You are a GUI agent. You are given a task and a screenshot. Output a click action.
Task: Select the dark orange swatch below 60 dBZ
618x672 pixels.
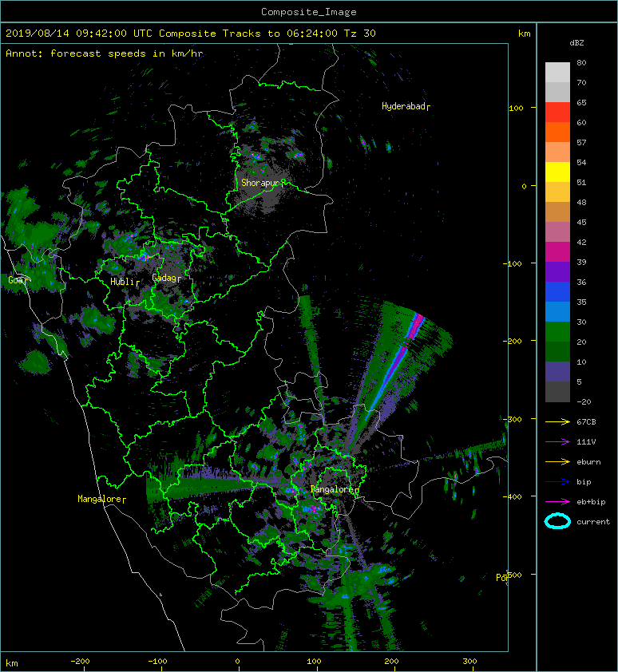tap(557, 132)
